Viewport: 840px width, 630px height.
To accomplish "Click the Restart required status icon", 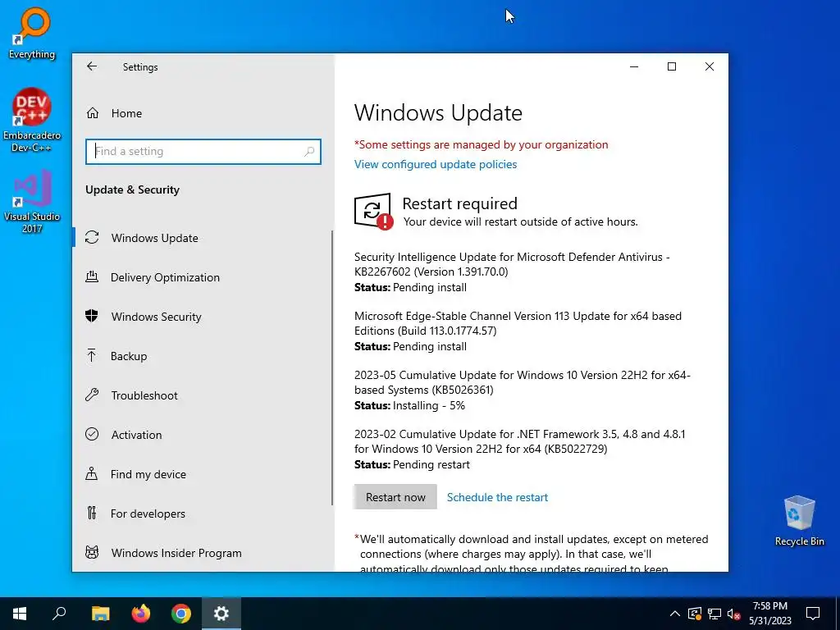I will [x=373, y=212].
